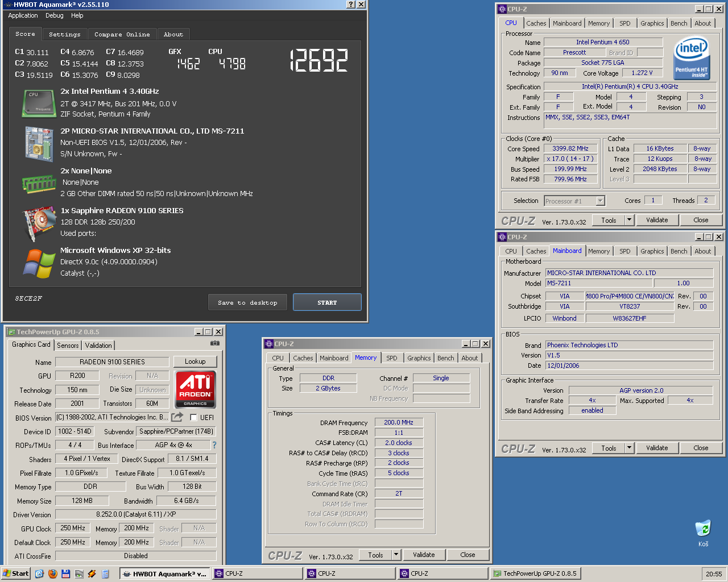Open Tools dropdown arrow in CPU-Z Memory window

point(396,555)
